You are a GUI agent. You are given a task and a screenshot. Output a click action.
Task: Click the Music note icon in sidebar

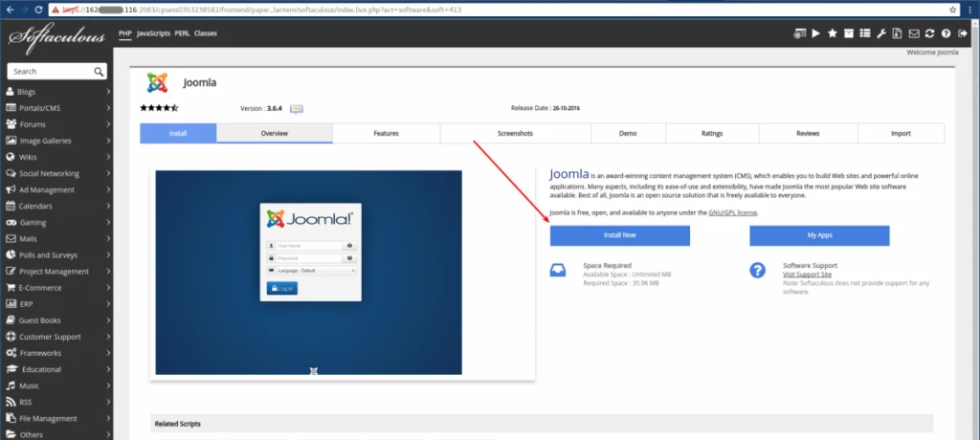click(10, 385)
